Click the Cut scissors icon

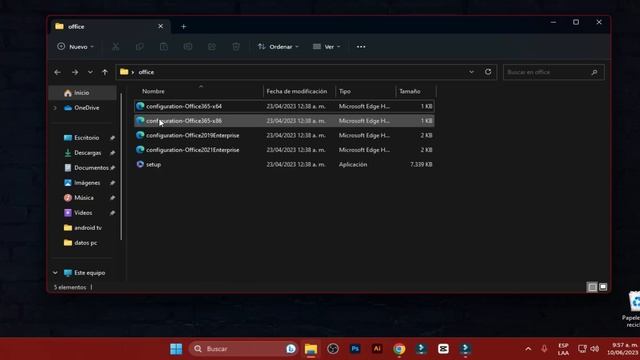pos(116,47)
